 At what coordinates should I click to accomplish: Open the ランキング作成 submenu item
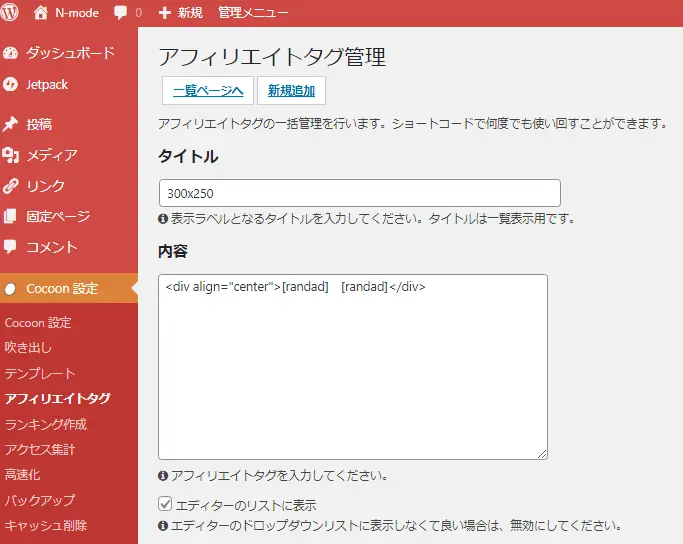[45, 424]
